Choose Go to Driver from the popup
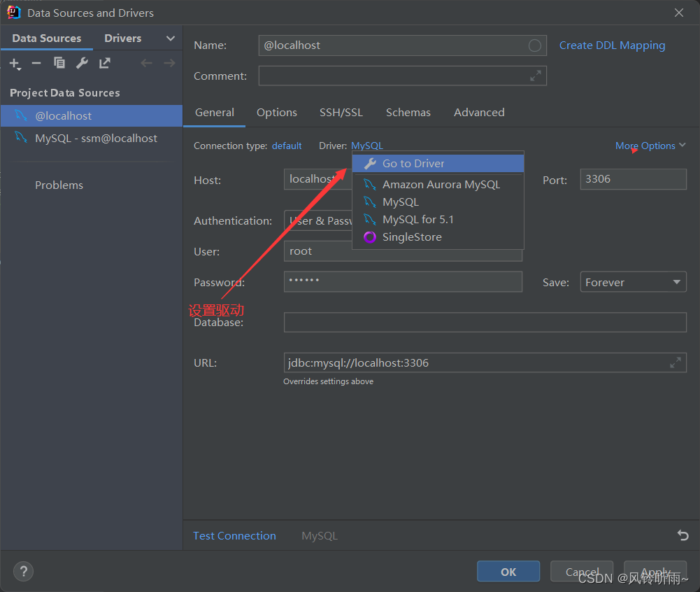The image size is (700, 592). (x=438, y=164)
